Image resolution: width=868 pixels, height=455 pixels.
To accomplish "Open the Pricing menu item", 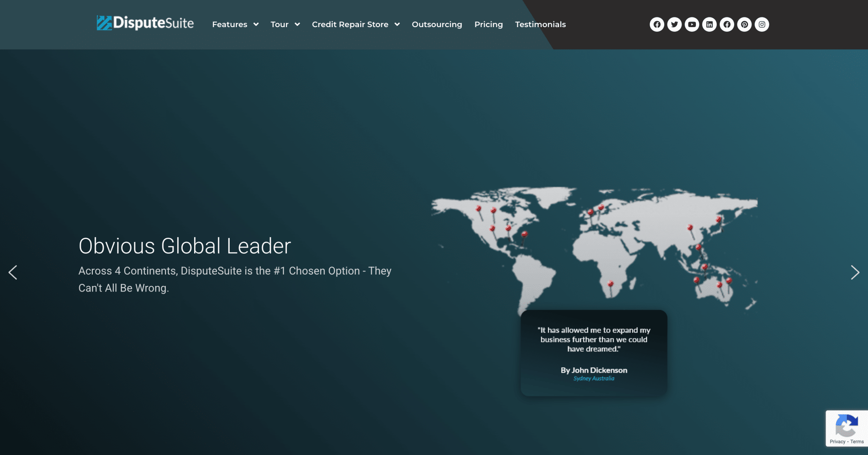I will 488,25.
